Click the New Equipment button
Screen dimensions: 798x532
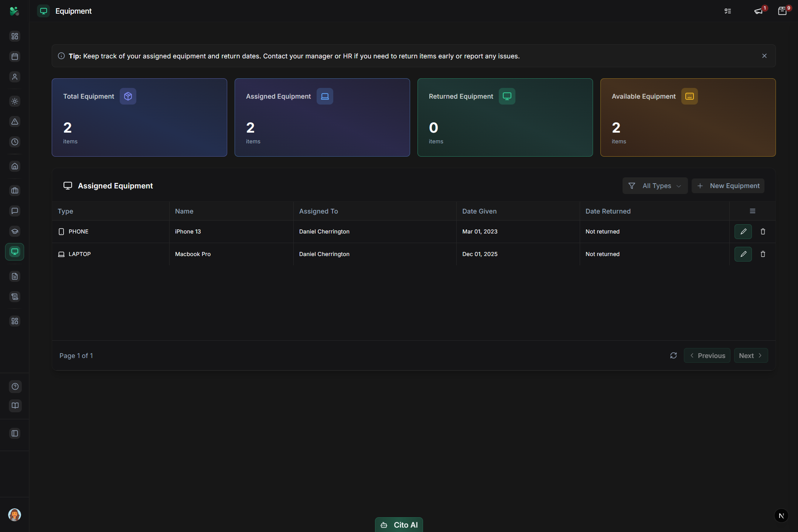point(727,186)
